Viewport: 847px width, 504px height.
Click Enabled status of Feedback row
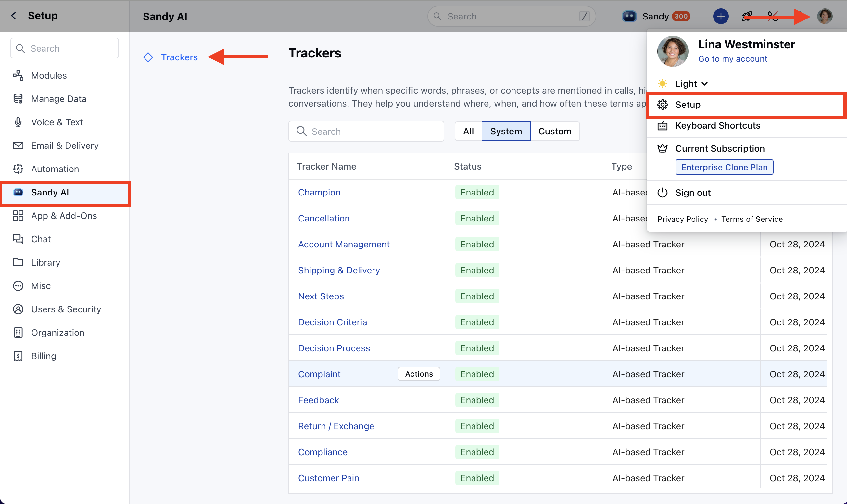pyautogui.click(x=477, y=400)
